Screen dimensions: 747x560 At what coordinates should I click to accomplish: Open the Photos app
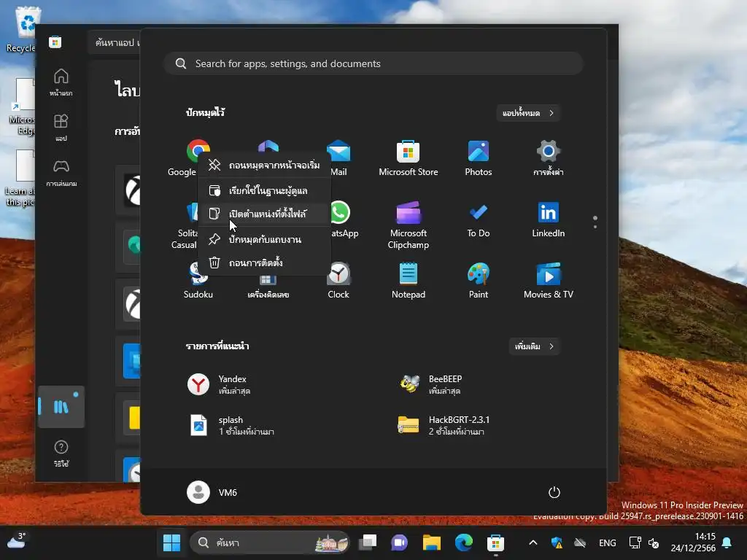479,157
